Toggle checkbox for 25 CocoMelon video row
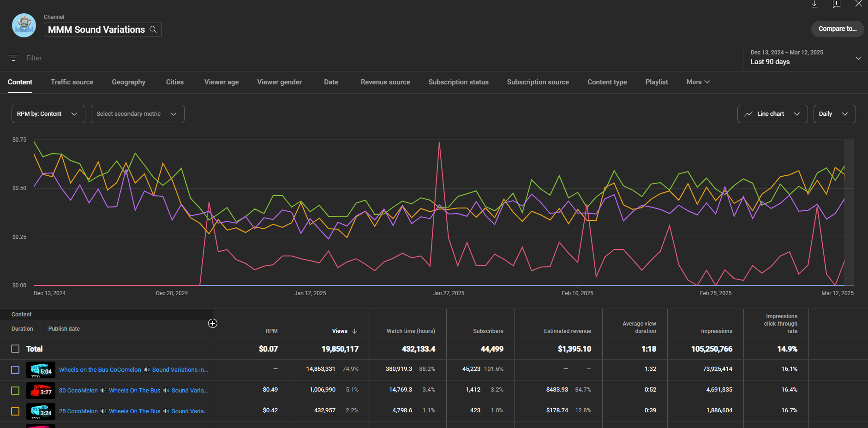The height and width of the screenshot is (428, 868). pyautogui.click(x=15, y=411)
